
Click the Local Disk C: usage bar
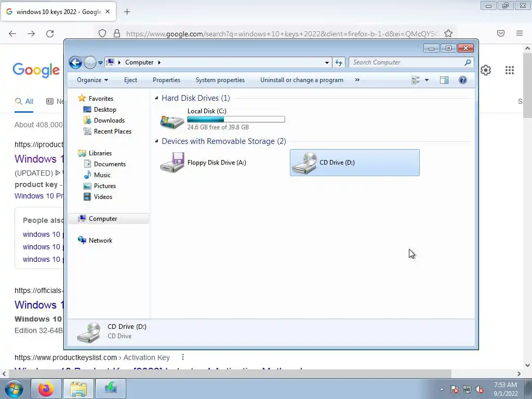236,119
